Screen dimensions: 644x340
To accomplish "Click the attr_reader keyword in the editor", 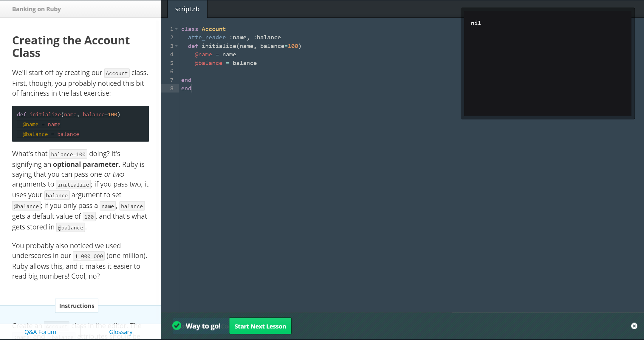I will click(207, 38).
